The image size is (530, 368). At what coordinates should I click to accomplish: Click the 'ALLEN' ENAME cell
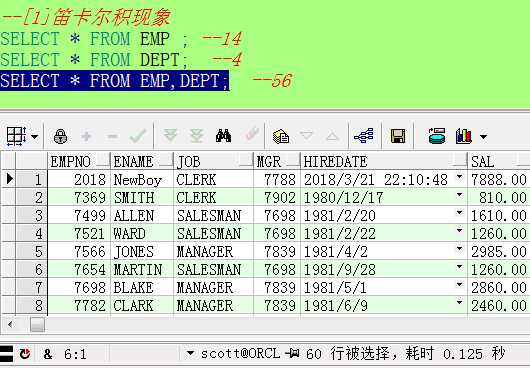tap(142, 216)
